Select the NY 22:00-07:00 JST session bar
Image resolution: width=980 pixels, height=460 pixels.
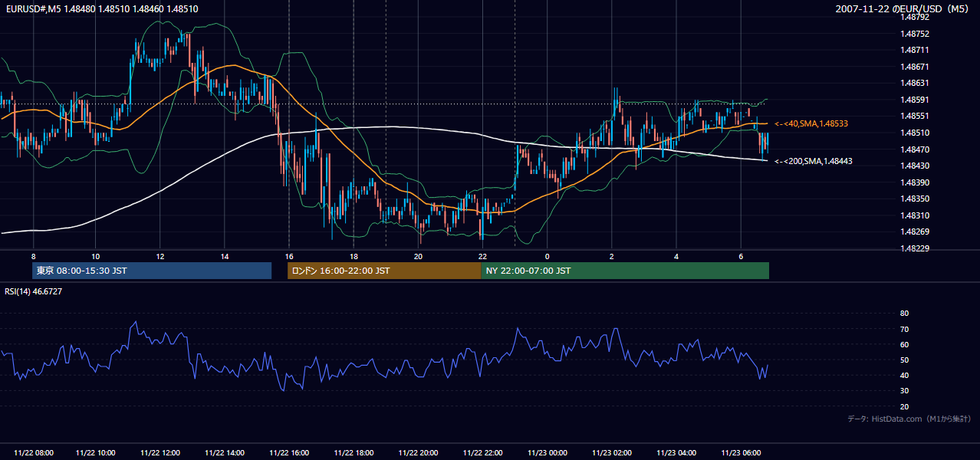625,271
